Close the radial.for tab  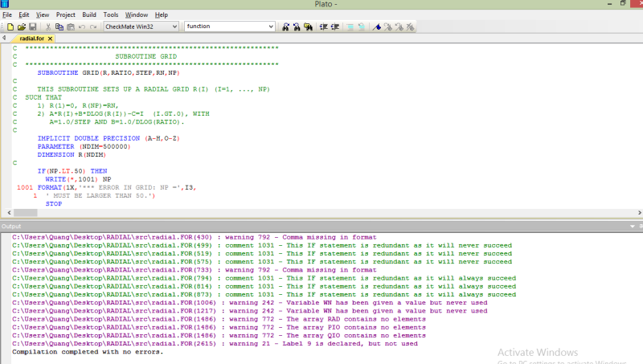click(x=50, y=39)
